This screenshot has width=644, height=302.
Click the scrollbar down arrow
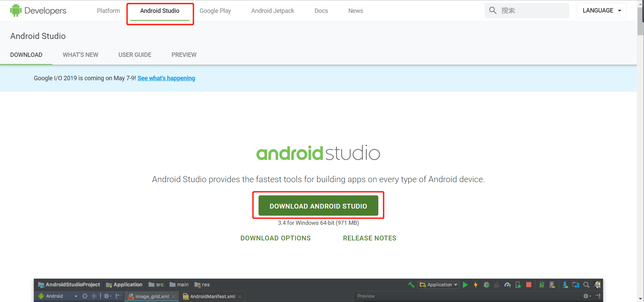[x=640, y=298]
